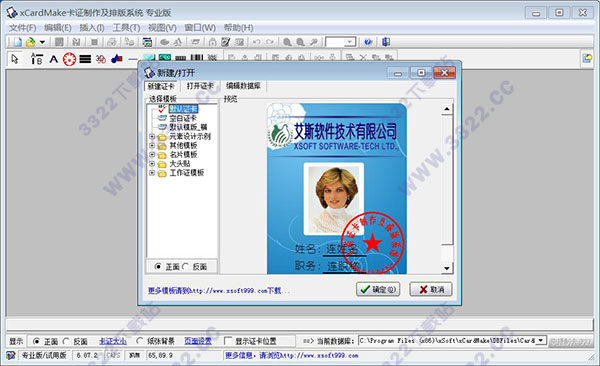Click the 专业版/试用版 status entry
Viewport: 600px width, 366px height.
[44, 355]
